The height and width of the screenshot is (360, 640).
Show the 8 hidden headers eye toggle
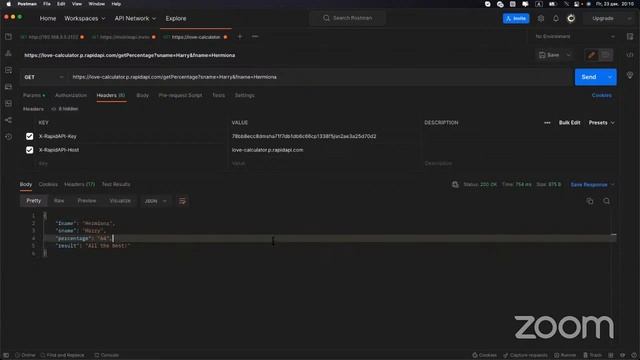click(65, 109)
